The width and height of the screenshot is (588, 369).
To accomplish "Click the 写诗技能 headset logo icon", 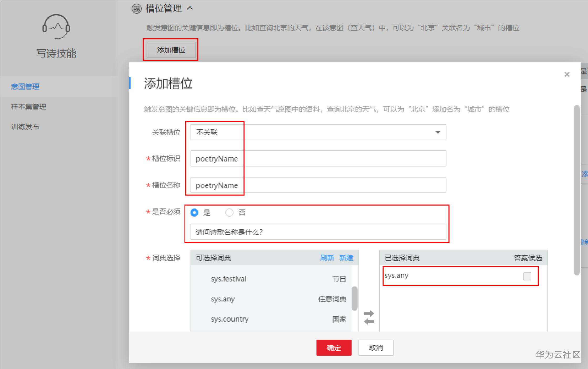I will click(x=56, y=27).
